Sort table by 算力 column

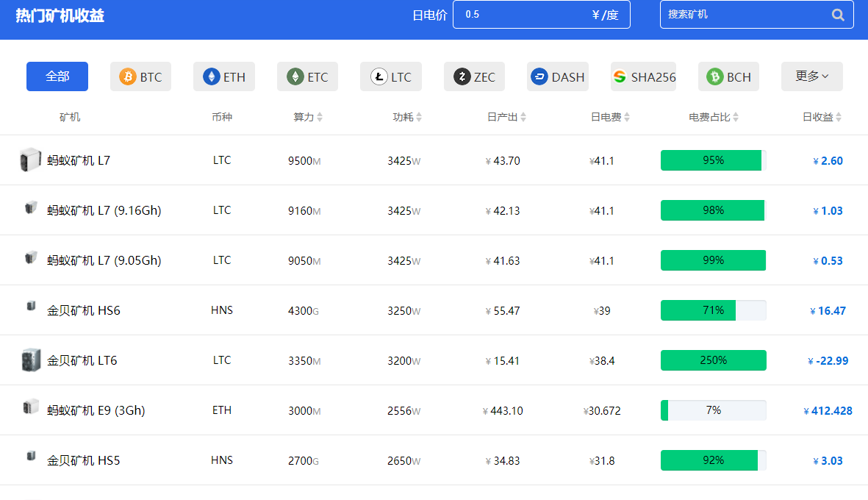point(308,117)
